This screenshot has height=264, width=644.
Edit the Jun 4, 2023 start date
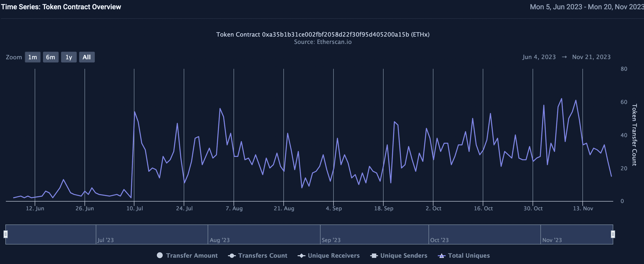pyautogui.click(x=539, y=57)
